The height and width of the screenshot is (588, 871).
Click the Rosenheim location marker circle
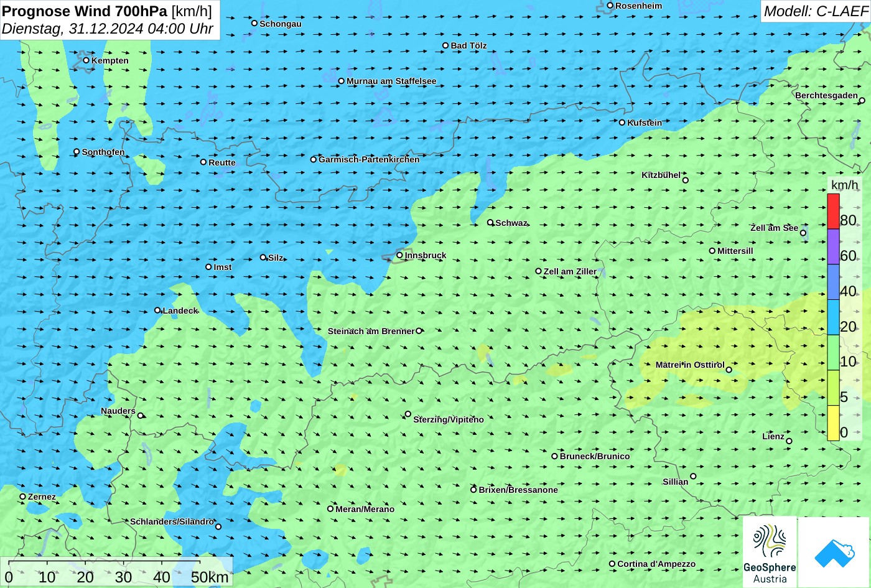[x=610, y=6]
